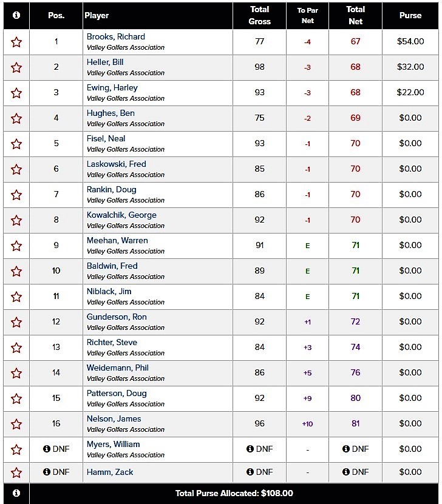Star James Nelson as favorite
This screenshot has width=442, height=504.
tap(16, 424)
